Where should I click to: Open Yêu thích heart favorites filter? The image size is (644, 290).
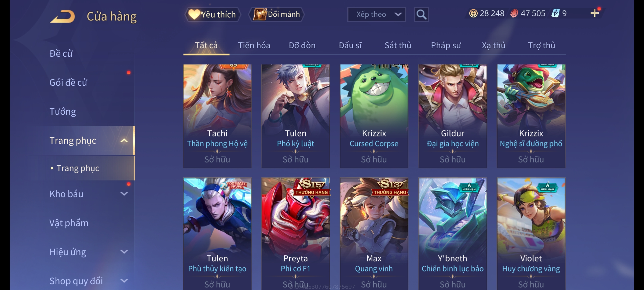tap(213, 15)
